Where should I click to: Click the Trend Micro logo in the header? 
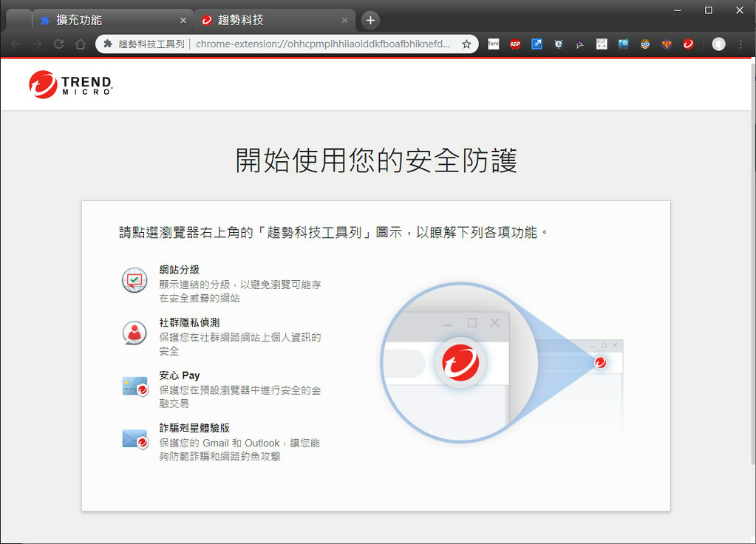(70, 85)
